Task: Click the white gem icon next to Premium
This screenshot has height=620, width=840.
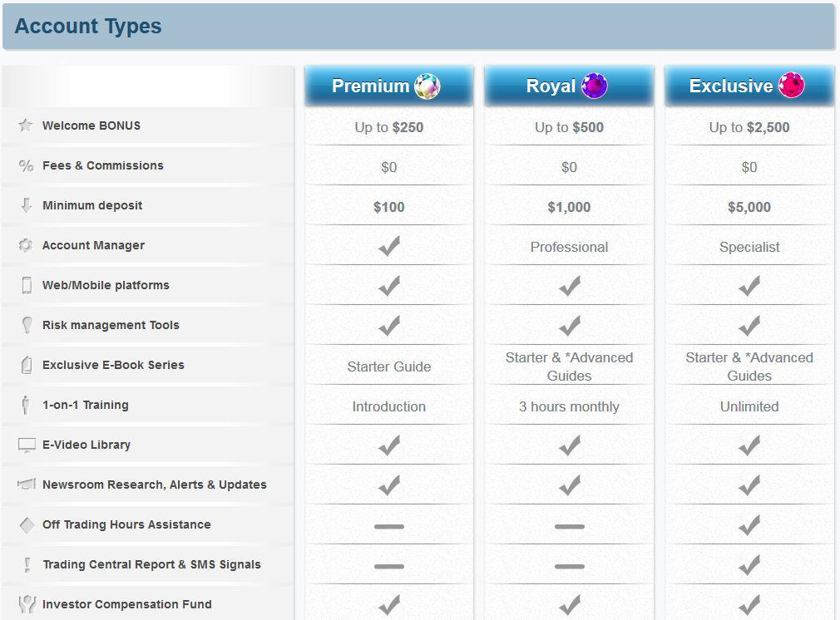Action: [x=427, y=86]
